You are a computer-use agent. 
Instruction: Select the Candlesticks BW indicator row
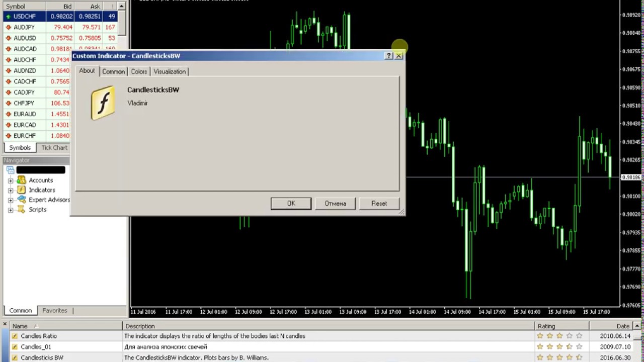[x=321, y=357]
